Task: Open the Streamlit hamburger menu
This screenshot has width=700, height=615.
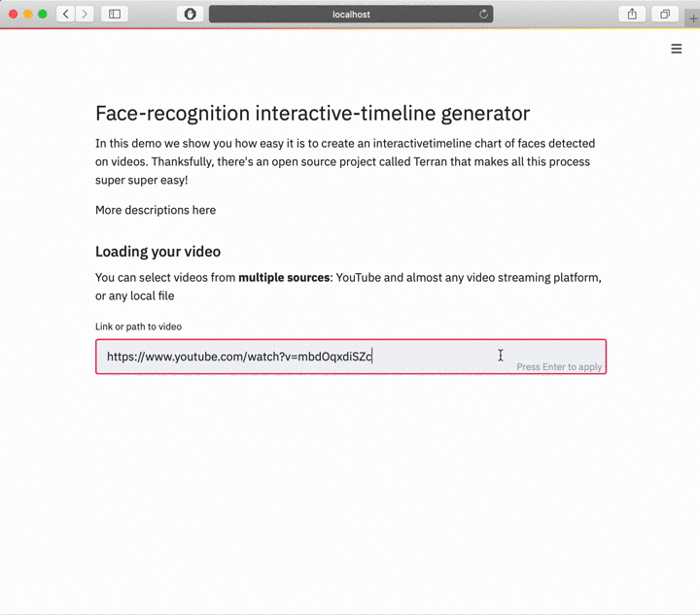Action: tap(677, 49)
